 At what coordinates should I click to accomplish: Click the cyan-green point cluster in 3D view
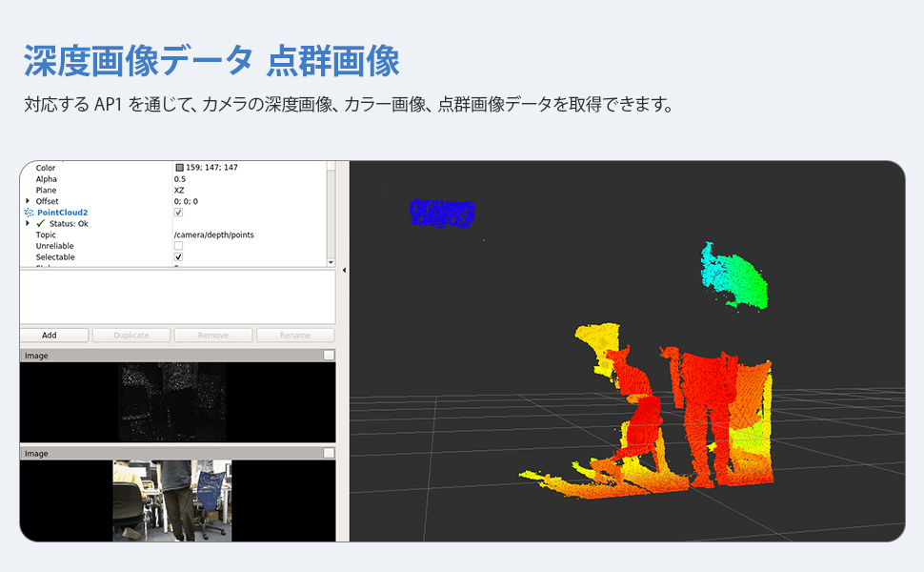[733, 276]
